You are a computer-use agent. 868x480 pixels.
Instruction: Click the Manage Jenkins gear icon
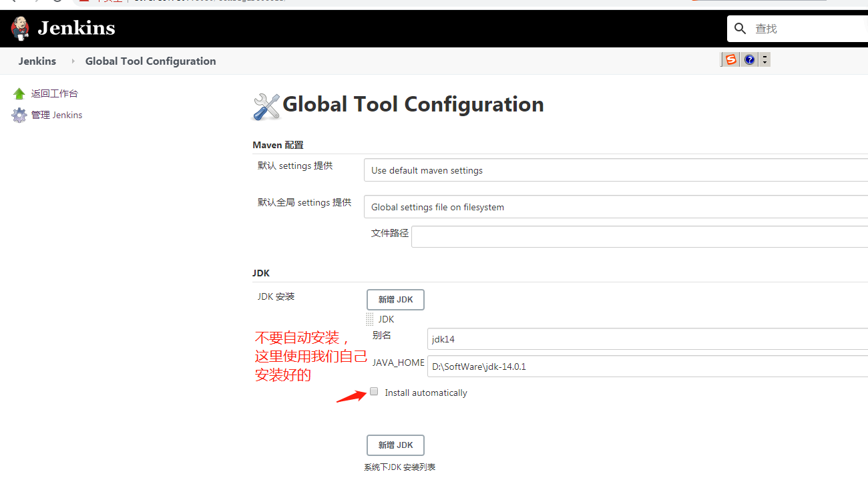(x=19, y=115)
